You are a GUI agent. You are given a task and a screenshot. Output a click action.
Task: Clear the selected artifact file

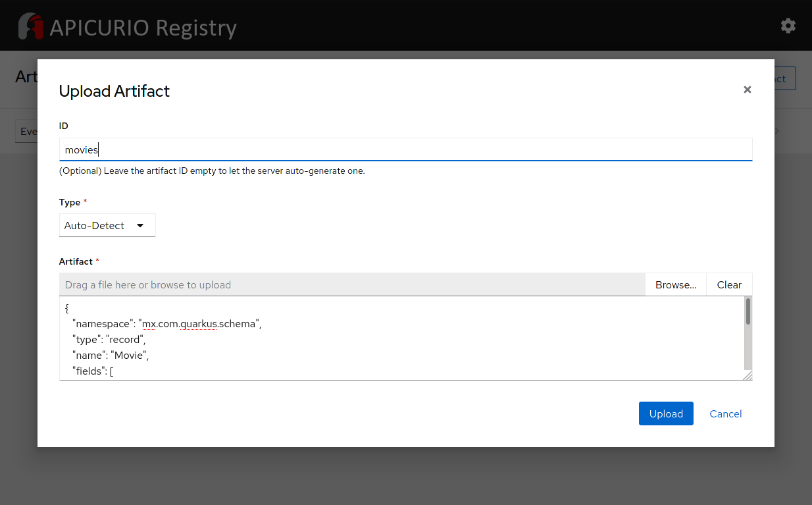[729, 284]
